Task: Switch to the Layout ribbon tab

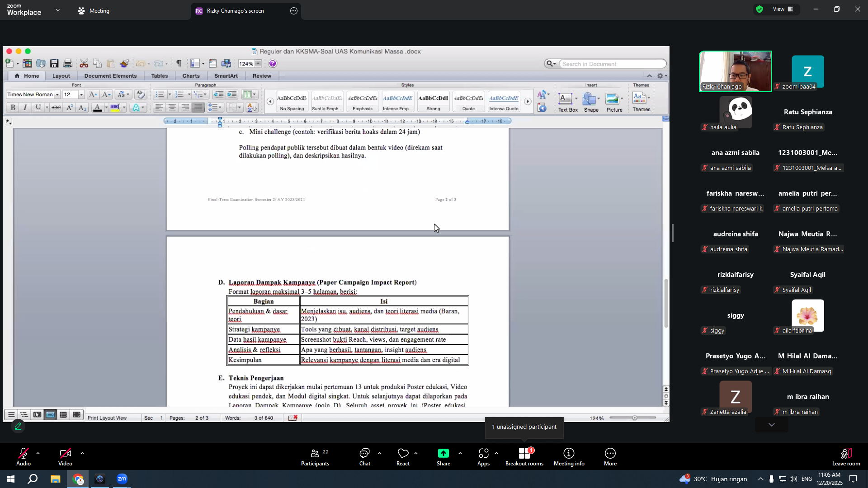Action: (x=61, y=76)
